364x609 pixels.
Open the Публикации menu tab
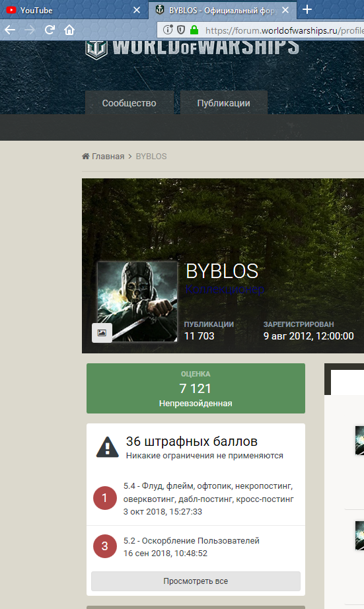[x=224, y=103]
